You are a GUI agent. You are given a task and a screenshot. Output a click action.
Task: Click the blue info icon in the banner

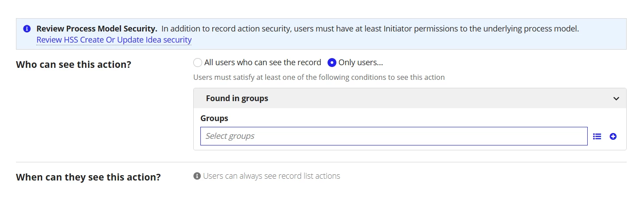(x=27, y=29)
